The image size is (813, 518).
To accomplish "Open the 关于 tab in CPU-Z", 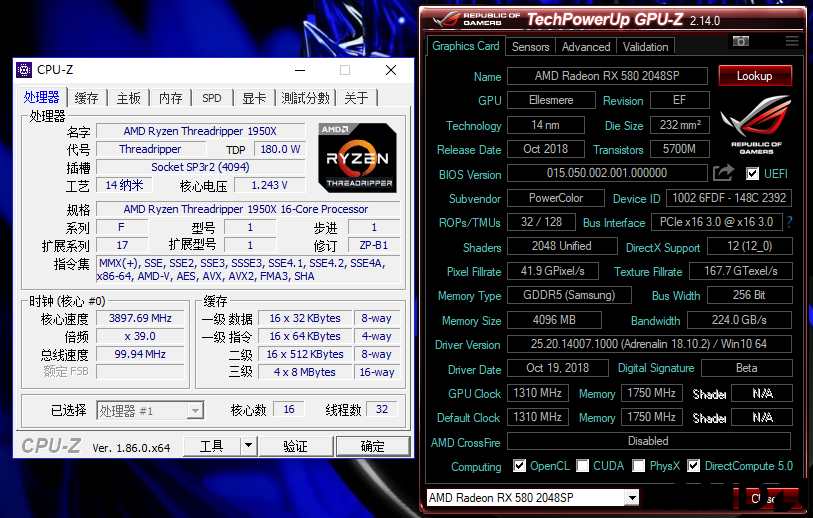I will point(357,98).
